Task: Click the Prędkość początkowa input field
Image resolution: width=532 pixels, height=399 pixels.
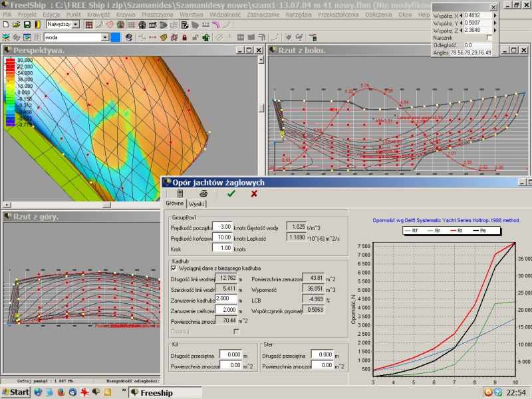Action: pos(222,227)
